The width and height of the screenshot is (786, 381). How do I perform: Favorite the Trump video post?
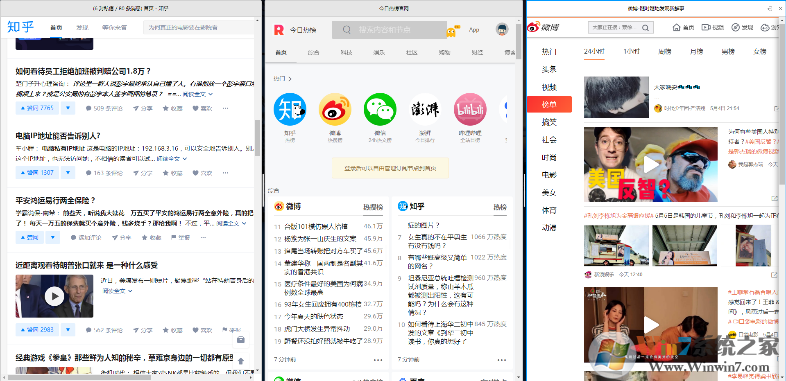tap(172, 330)
